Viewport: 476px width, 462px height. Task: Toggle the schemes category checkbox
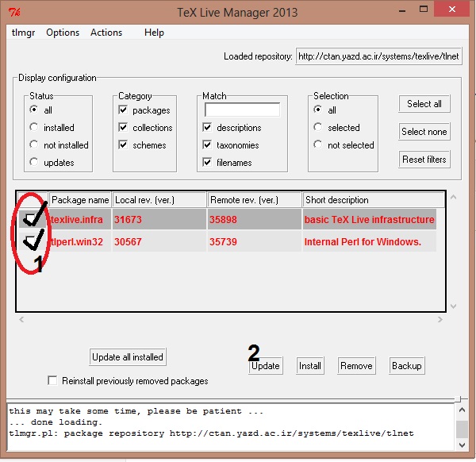click(123, 144)
